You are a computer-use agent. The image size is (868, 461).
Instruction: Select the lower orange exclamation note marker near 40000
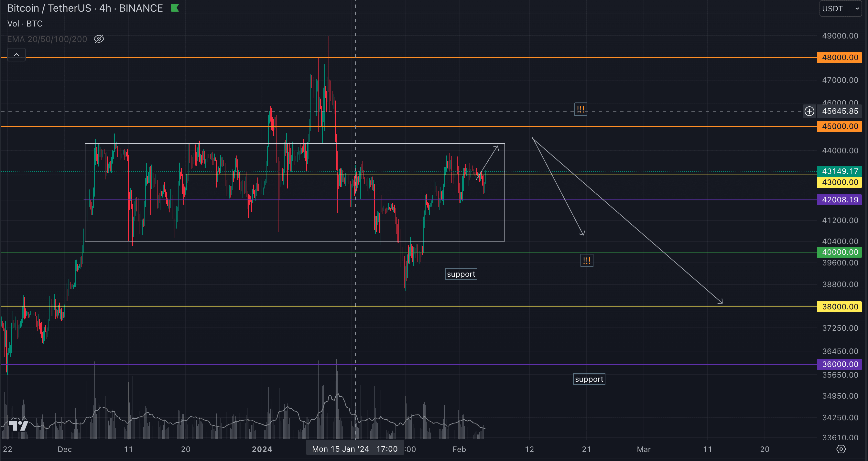tap(587, 260)
